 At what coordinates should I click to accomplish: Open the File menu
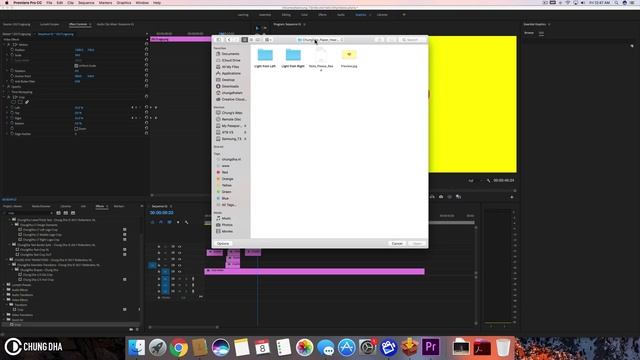[49, 3]
